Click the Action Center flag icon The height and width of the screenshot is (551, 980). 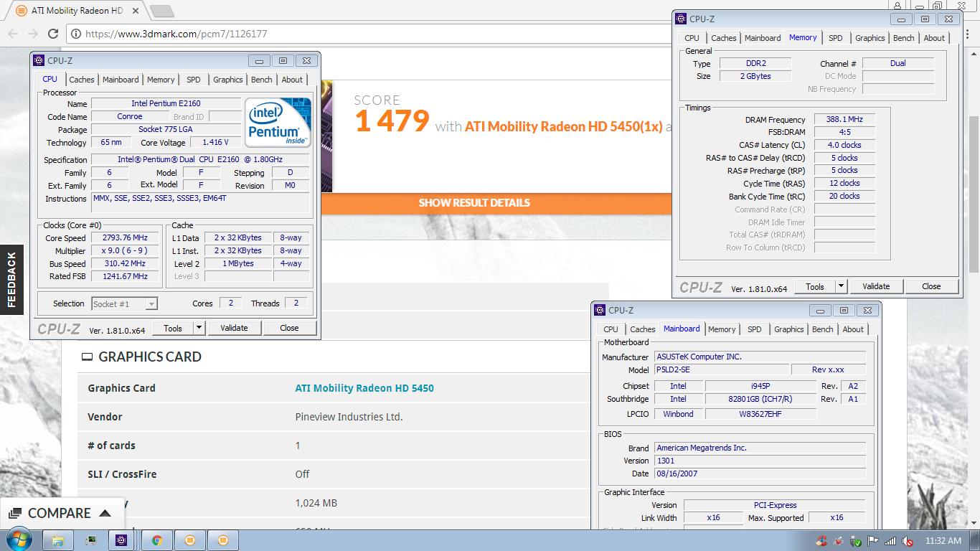(872, 541)
